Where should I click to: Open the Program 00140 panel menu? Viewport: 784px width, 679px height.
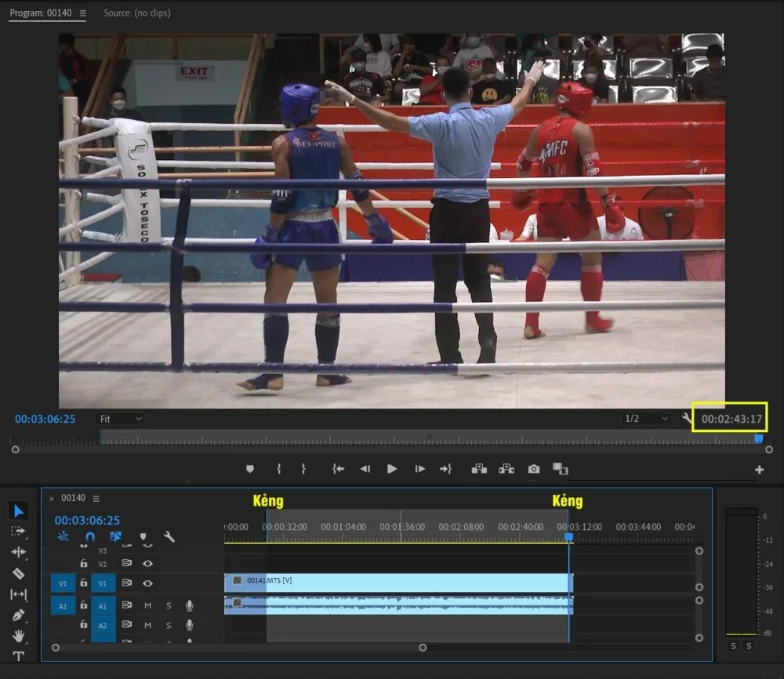tap(83, 13)
